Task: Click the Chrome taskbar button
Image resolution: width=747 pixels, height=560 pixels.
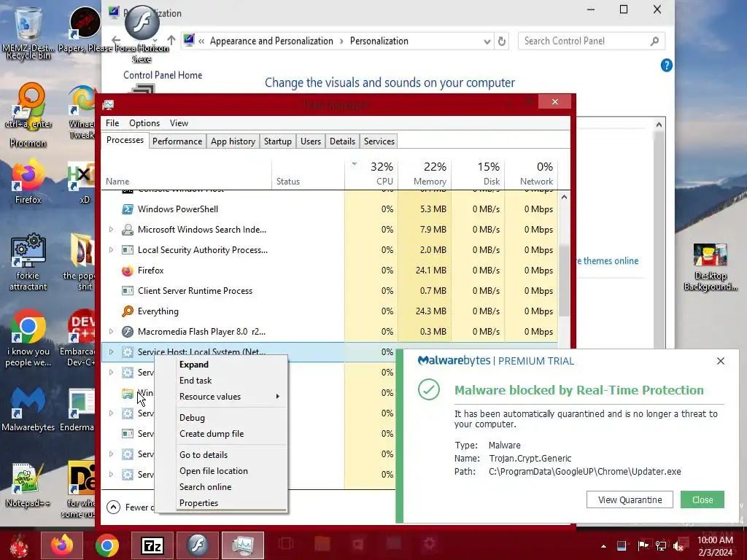Action: click(107, 545)
